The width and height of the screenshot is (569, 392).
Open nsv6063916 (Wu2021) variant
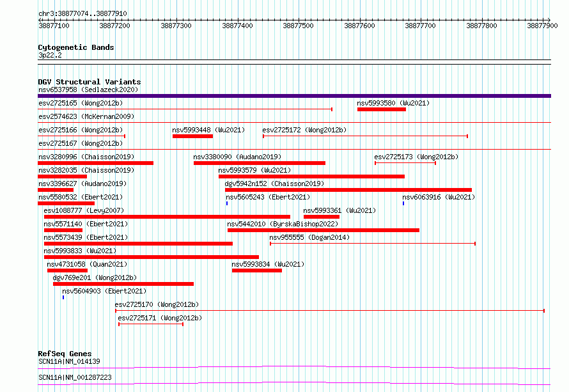click(439, 197)
